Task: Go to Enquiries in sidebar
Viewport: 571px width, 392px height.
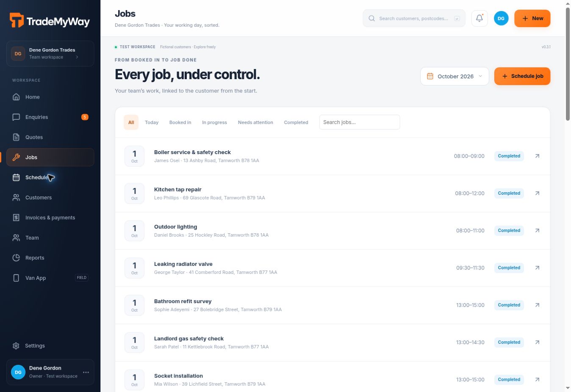Action: click(50, 117)
